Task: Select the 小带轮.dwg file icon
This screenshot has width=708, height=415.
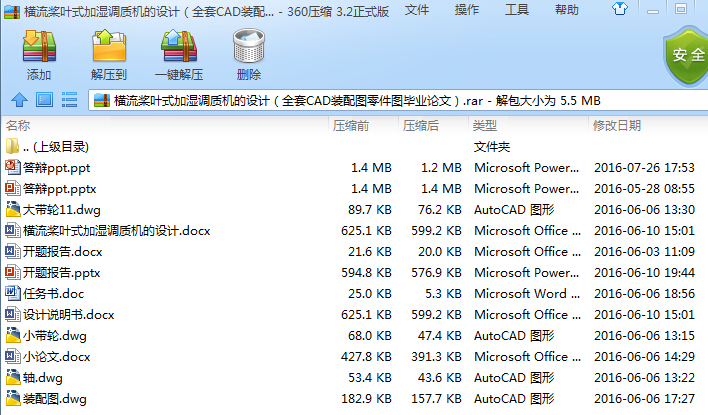Action: coord(13,336)
